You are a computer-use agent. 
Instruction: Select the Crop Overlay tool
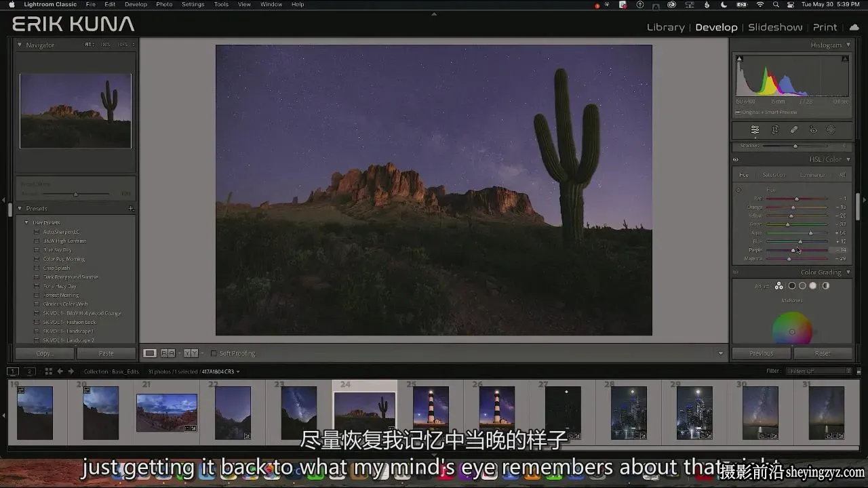pos(775,130)
